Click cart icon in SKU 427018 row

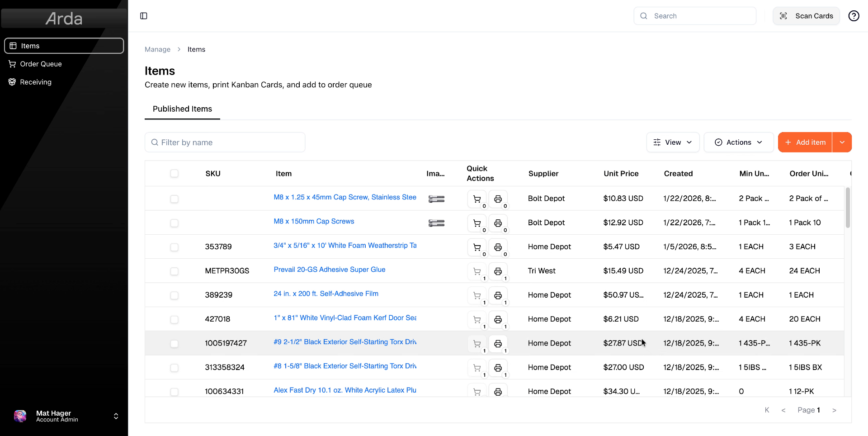coord(477,319)
